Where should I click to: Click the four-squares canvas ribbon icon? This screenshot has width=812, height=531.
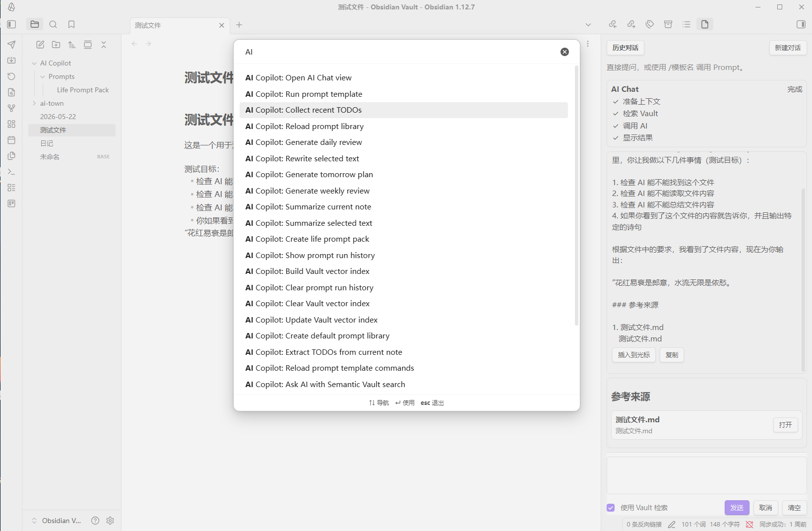11,124
